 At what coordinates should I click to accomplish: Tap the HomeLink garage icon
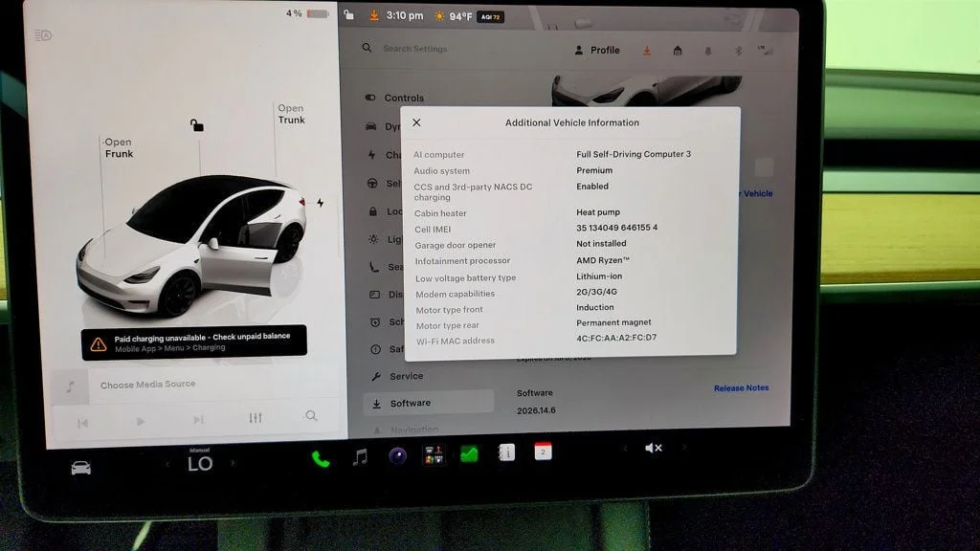(678, 51)
